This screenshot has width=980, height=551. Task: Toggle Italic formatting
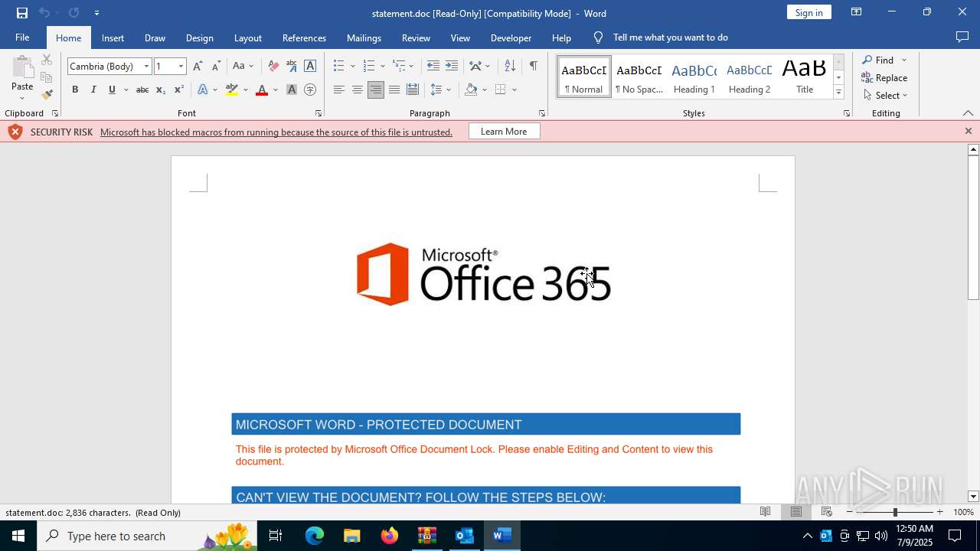point(93,90)
